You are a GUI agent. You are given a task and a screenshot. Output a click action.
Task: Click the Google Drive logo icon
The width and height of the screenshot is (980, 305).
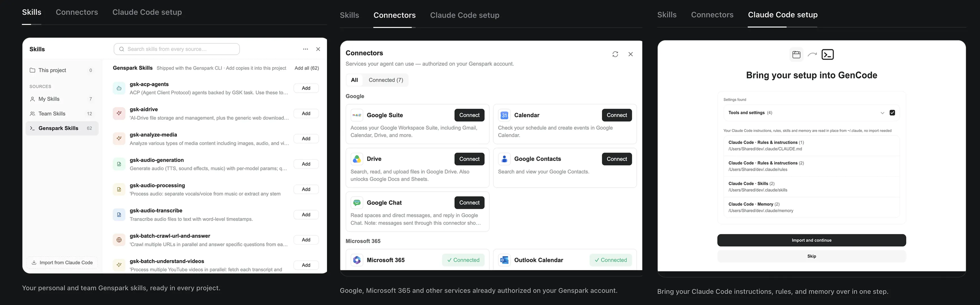point(357,159)
